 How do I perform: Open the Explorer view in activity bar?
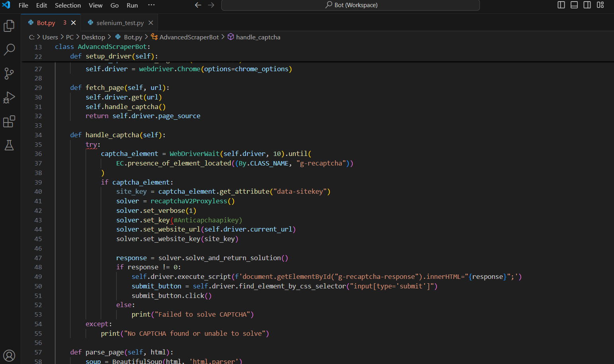coord(9,26)
